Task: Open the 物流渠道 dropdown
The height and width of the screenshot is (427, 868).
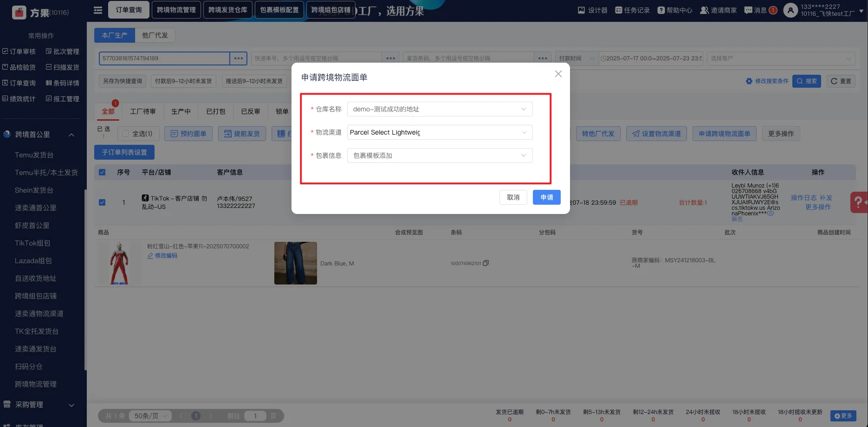Action: coord(440,132)
